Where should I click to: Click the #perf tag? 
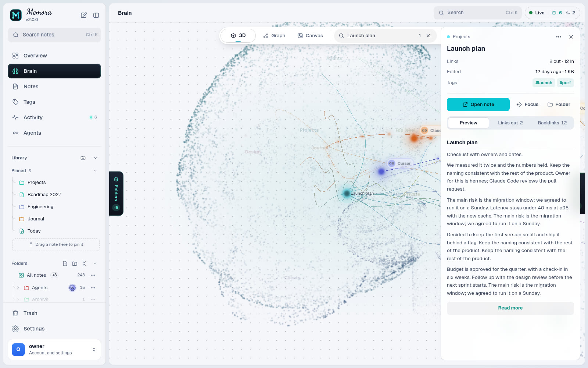(x=565, y=83)
